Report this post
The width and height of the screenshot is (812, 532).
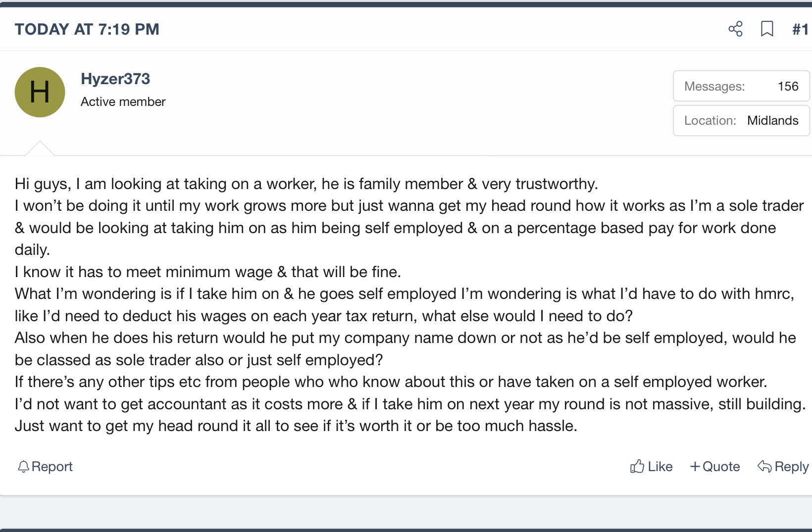(x=45, y=467)
